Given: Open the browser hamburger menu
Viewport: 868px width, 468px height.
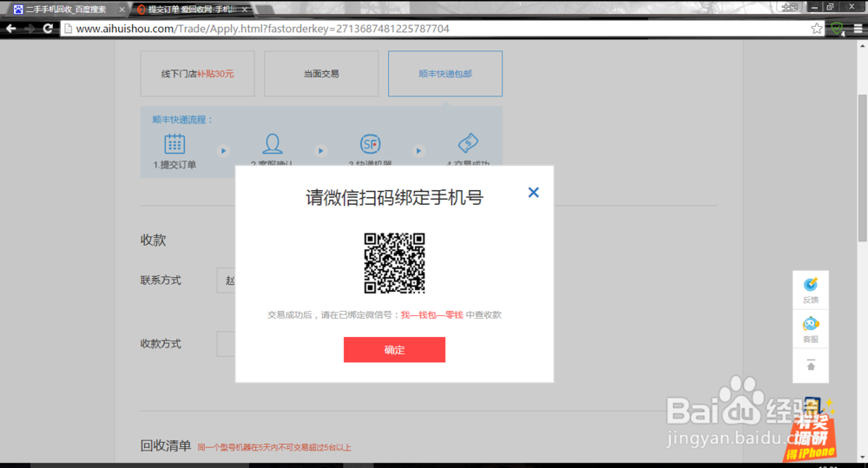Looking at the screenshot, I should [x=858, y=29].
